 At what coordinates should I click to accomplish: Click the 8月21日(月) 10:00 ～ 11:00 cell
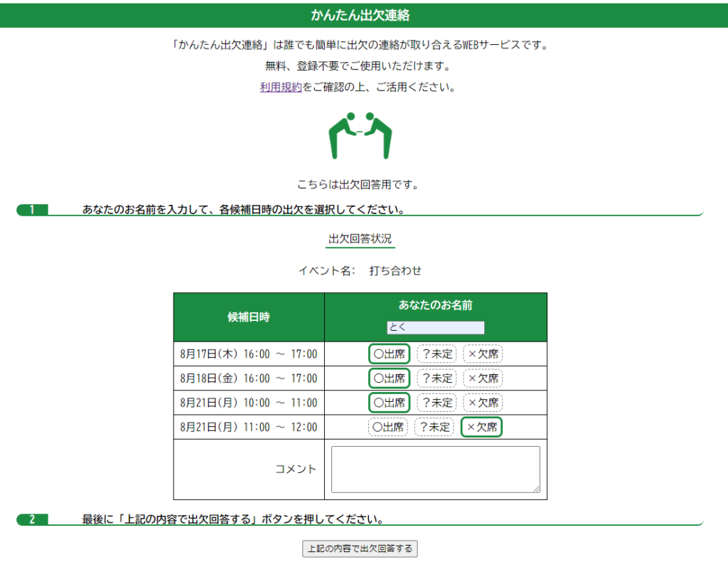249,402
